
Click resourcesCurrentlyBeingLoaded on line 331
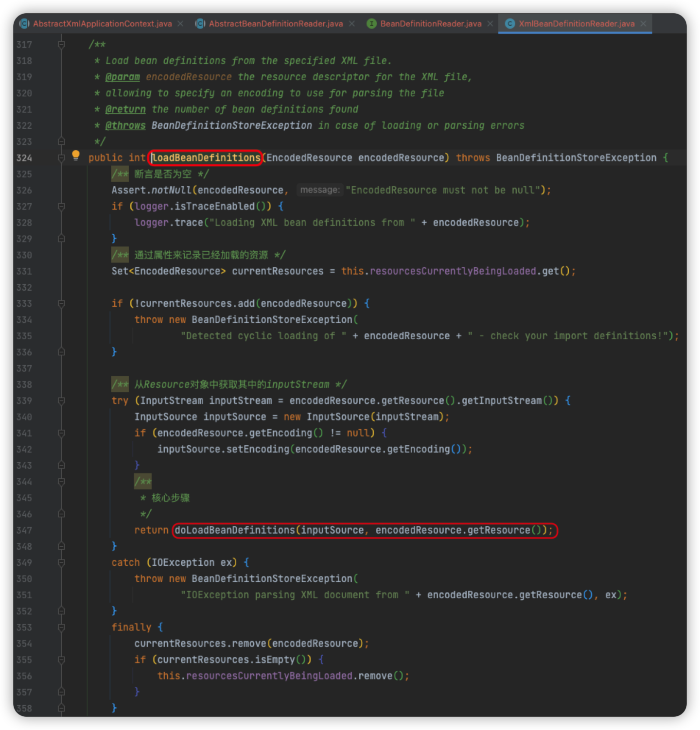[453, 271]
